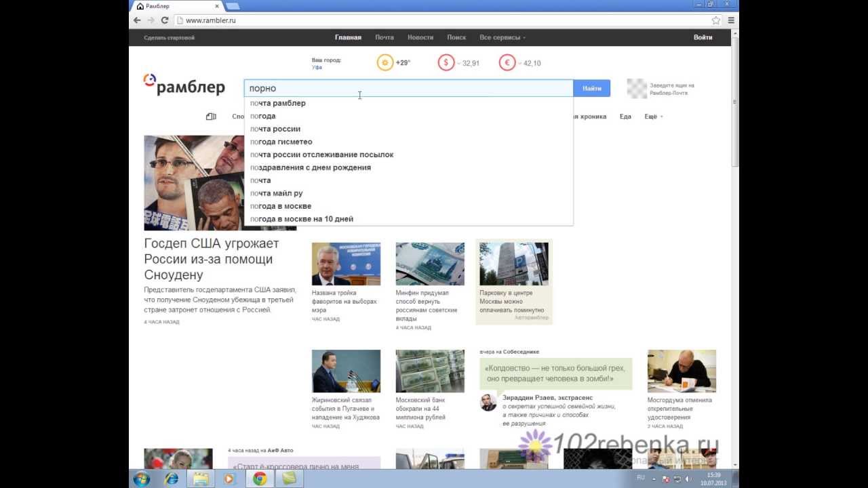
Task: Choose suggestion почта россии отслеживание посылок
Action: (408, 155)
